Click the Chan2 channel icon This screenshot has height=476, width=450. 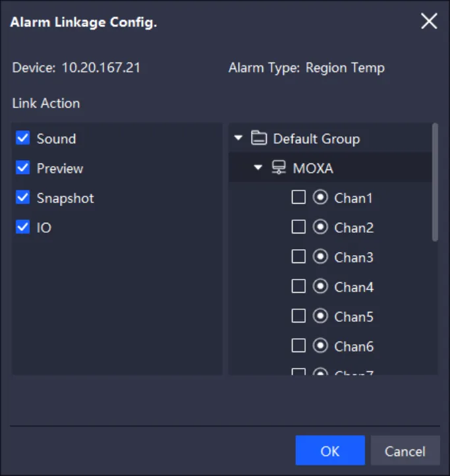tap(321, 227)
